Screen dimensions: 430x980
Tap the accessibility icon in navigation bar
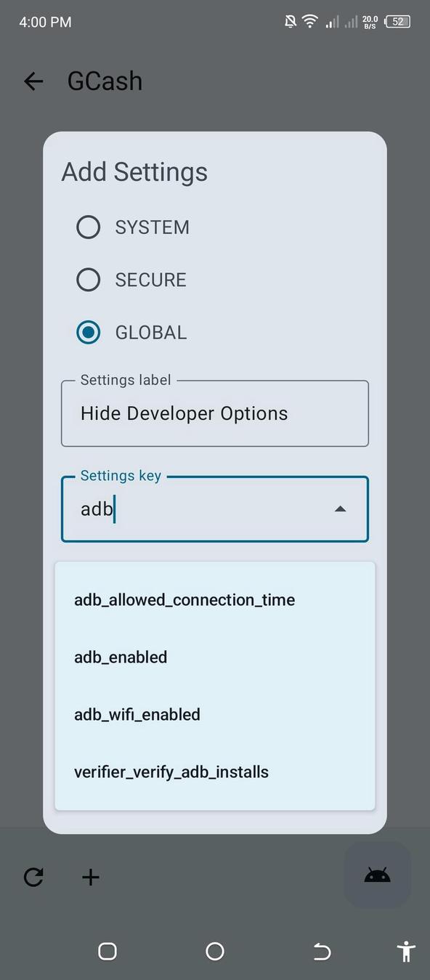tap(405, 951)
